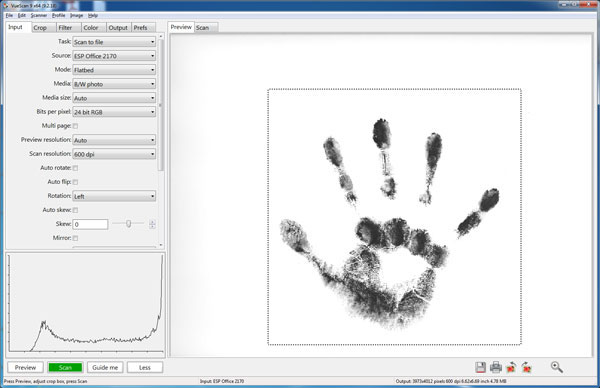600x388 pixels.
Task: Click the options panel scroll up arrow
Action: (x=161, y=36)
